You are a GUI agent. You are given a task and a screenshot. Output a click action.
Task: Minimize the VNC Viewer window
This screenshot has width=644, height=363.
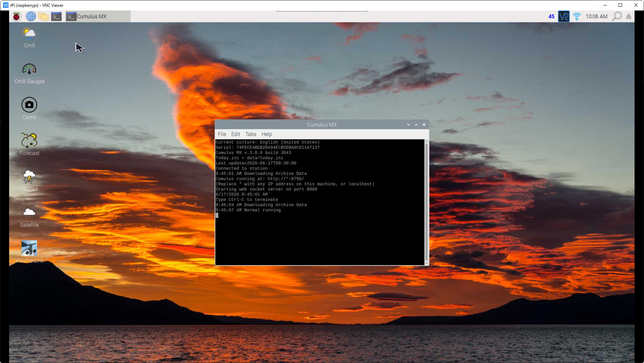click(x=605, y=5)
